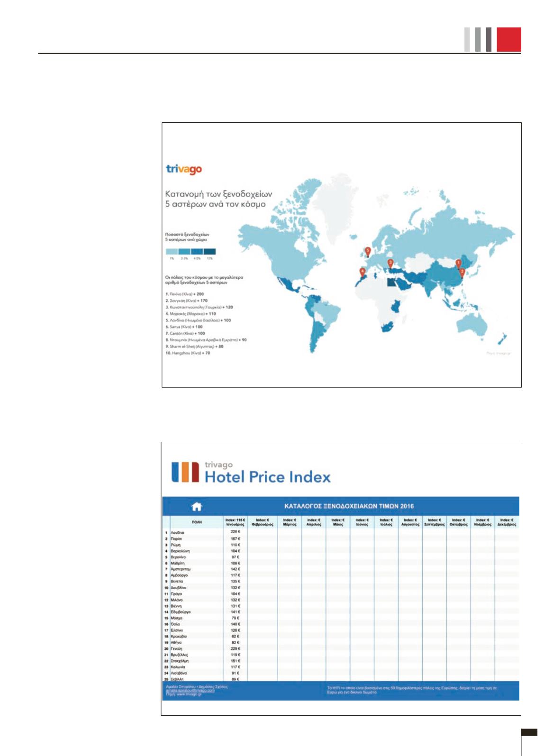Click the ΠΟΛΗ column header

197,522
